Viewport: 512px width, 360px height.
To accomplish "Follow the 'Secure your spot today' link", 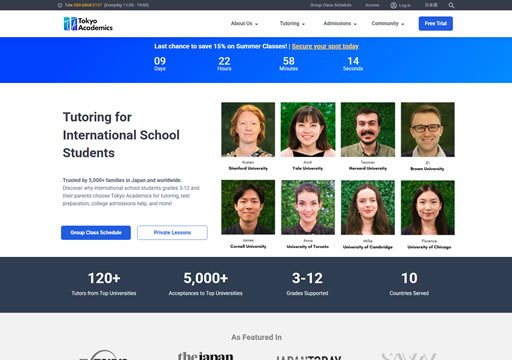I will 325,46.
